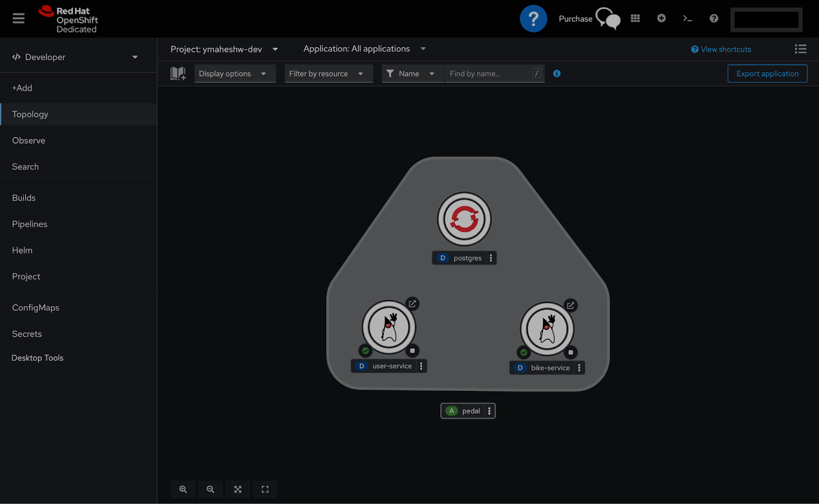Open Pipelines in sidebar

[x=78, y=224]
